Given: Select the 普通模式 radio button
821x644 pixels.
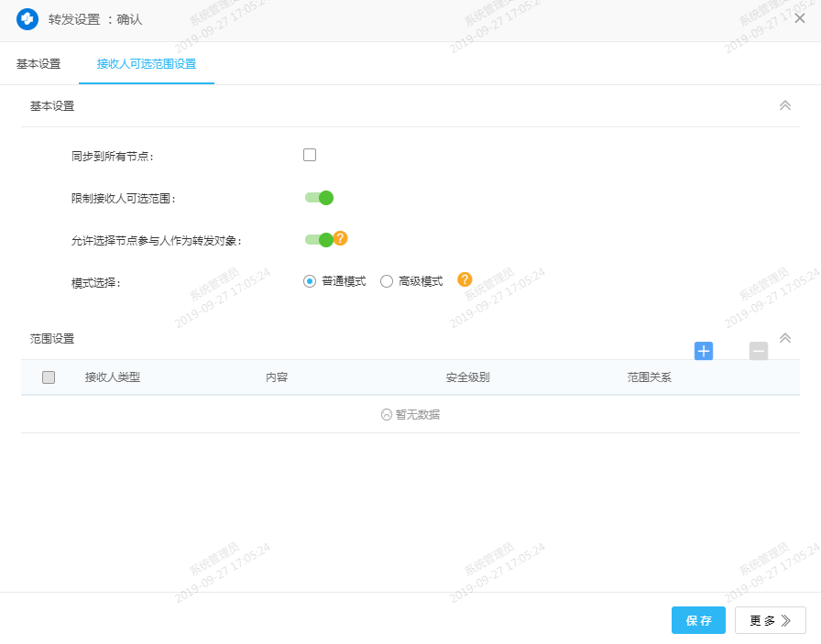Looking at the screenshot, I should point(310,281).
